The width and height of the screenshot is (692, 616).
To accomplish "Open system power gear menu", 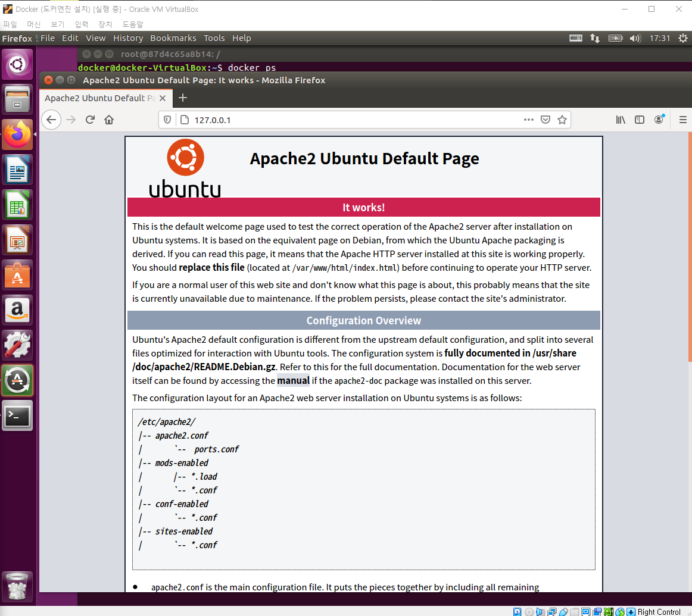I will pos(682,38).
